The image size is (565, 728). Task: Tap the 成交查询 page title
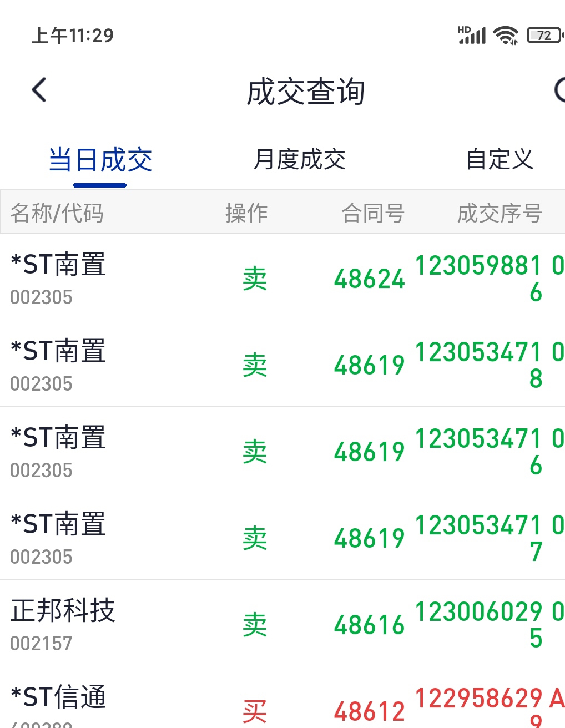[306, 92]
